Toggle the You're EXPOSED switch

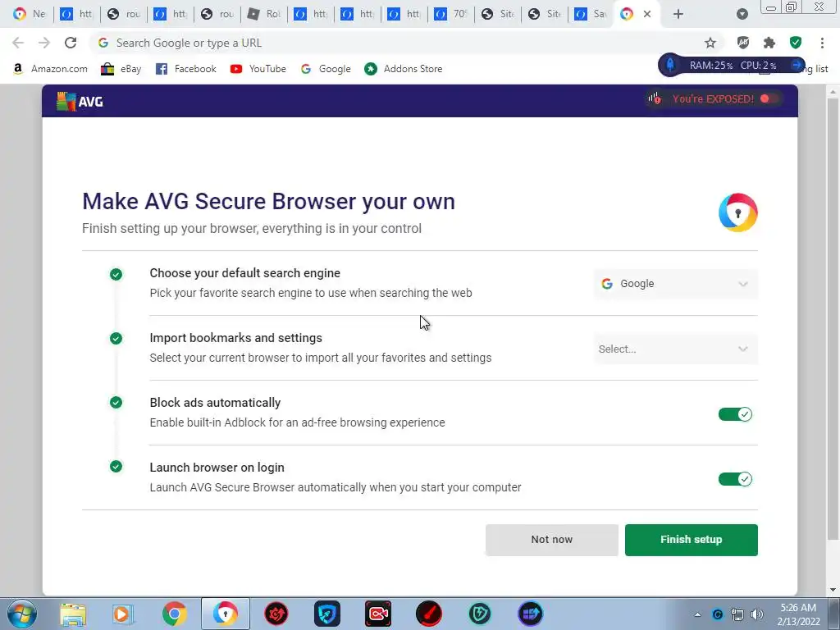point(769,98)
